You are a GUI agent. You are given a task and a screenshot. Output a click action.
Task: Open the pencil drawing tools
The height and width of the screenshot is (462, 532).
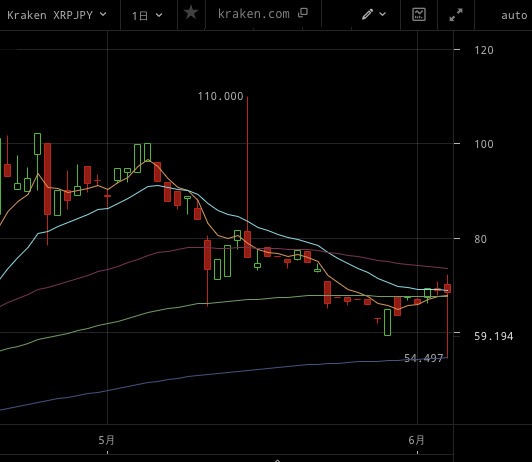367,14
